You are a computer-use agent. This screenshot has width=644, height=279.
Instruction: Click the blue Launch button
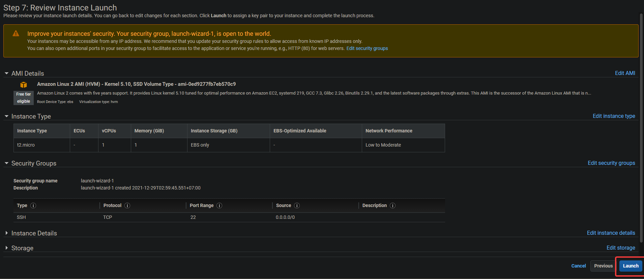point(631,266)
